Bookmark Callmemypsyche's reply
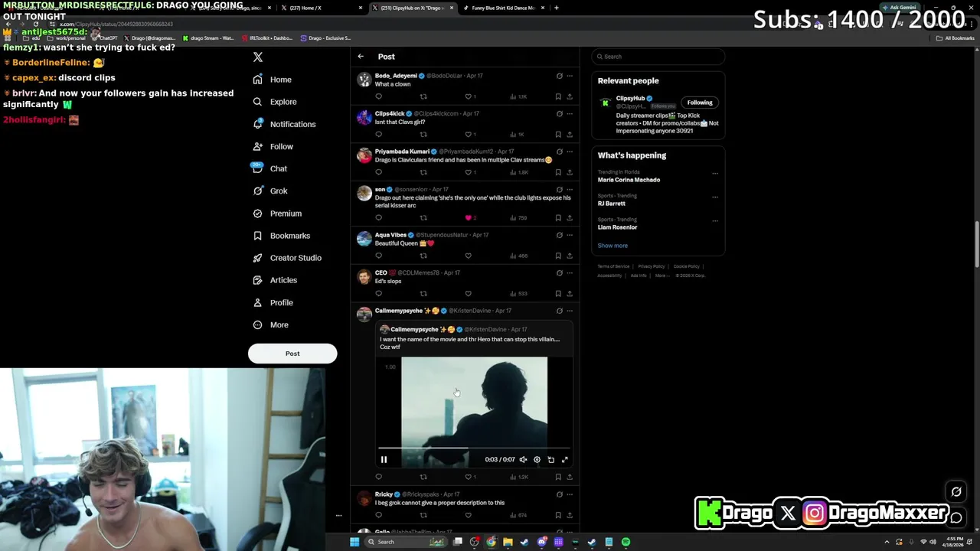Image resolution: width=980 pixels, height=551 pixels. tap(558, 477)
